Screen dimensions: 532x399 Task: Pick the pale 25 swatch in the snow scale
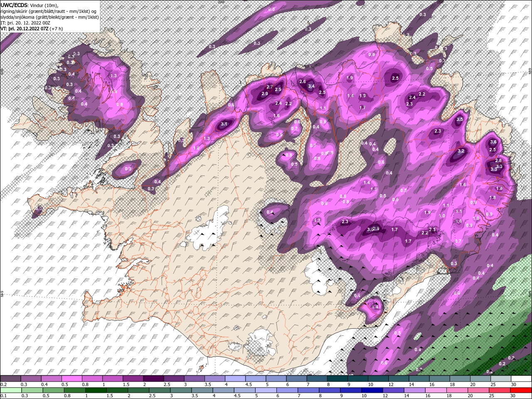click(501, 378)
